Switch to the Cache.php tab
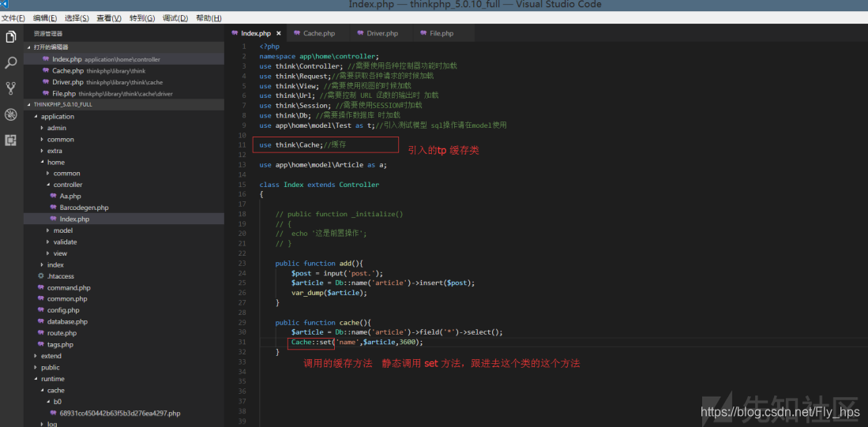The width and height of the screenshot is (868, 427). tap(319, 33)
